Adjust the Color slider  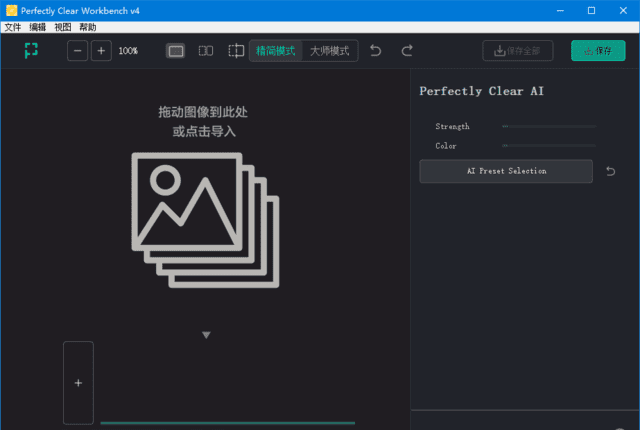pyautogui.click(x=549, y=146)
